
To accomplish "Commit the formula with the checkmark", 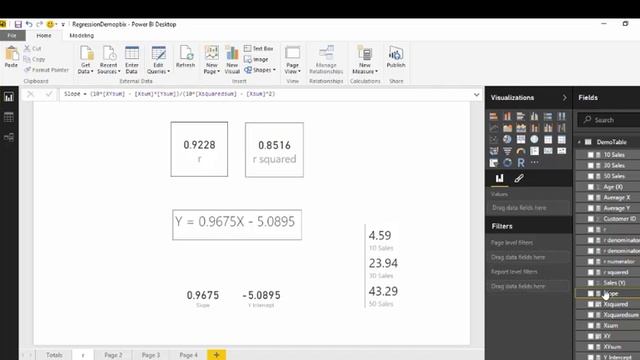I will tap(49, 94).
